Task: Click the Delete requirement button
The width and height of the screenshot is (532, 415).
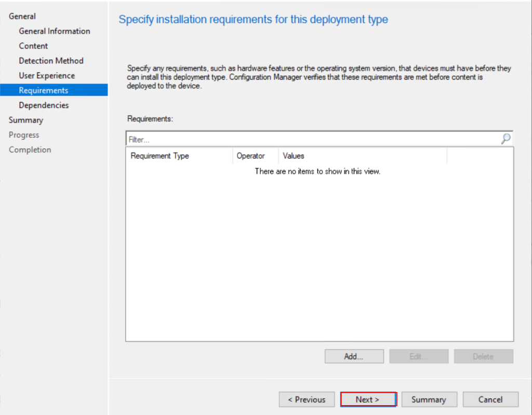Action: click(483, 357)
